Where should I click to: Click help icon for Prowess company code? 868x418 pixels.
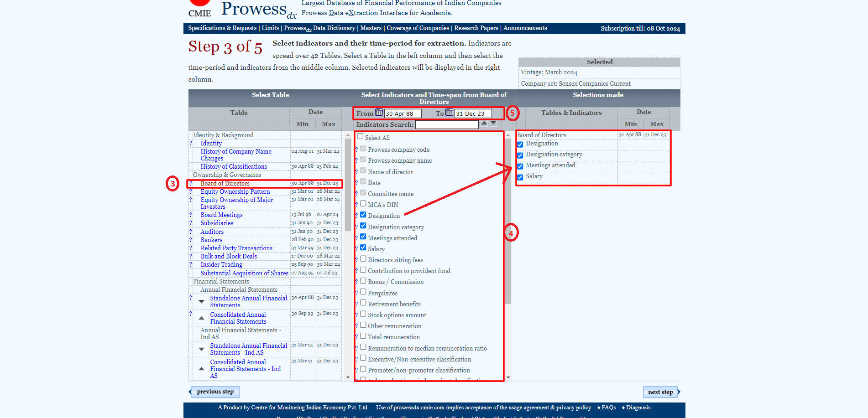pyautogui.click(x=356, y=150)
